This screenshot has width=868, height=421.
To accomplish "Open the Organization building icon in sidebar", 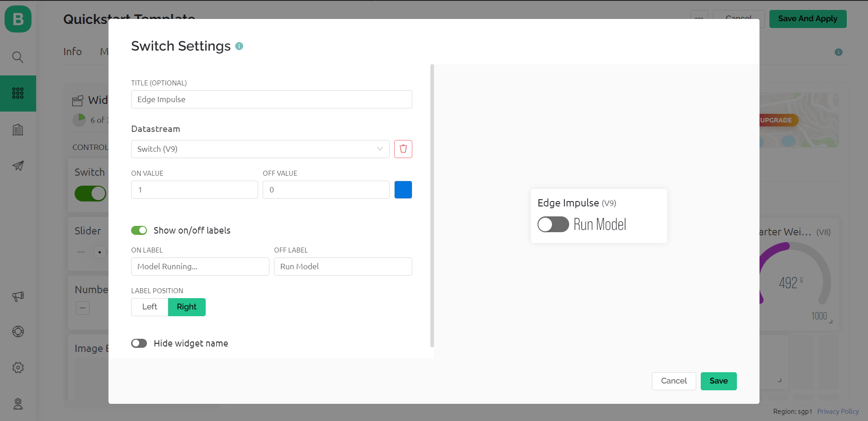I will click(x=18, y=130).
